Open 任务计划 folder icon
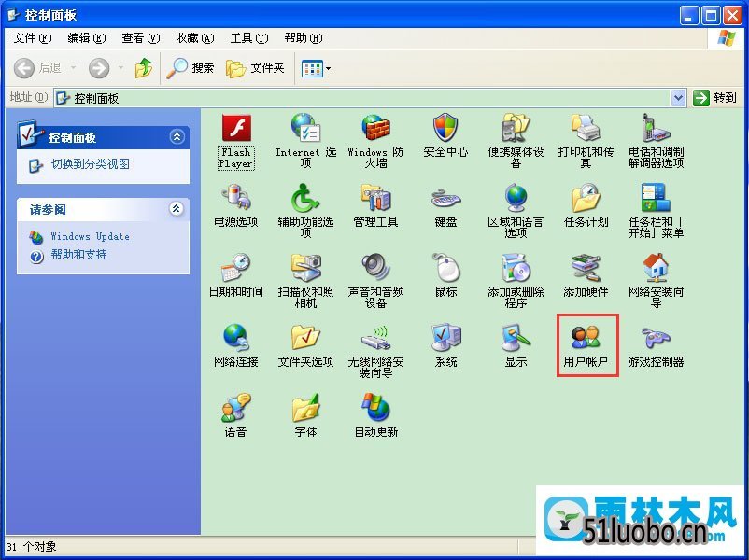Screen dimensions: 749x560 pyautogui.click(x=586, y=206)
